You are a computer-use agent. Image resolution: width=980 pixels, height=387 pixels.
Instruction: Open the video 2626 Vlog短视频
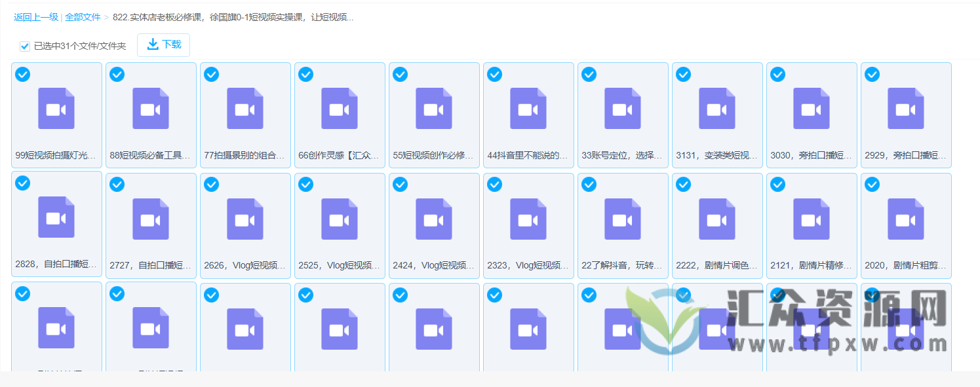click(245, 218)
